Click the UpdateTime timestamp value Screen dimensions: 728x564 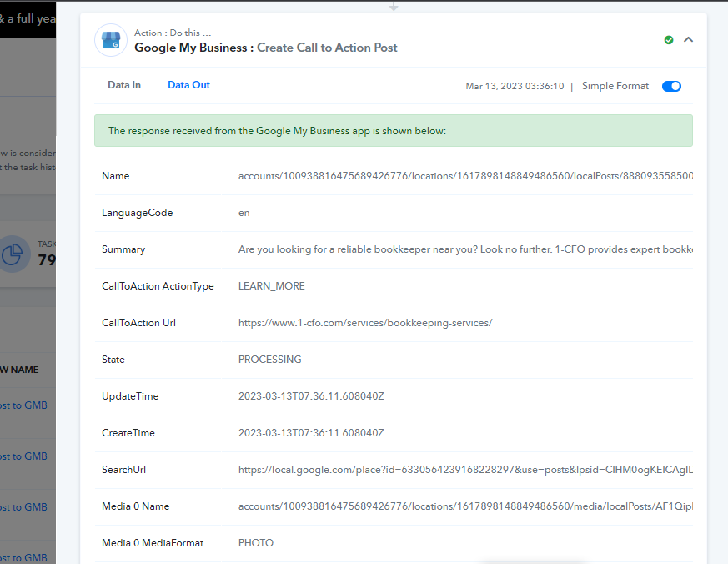coord(311,396)
